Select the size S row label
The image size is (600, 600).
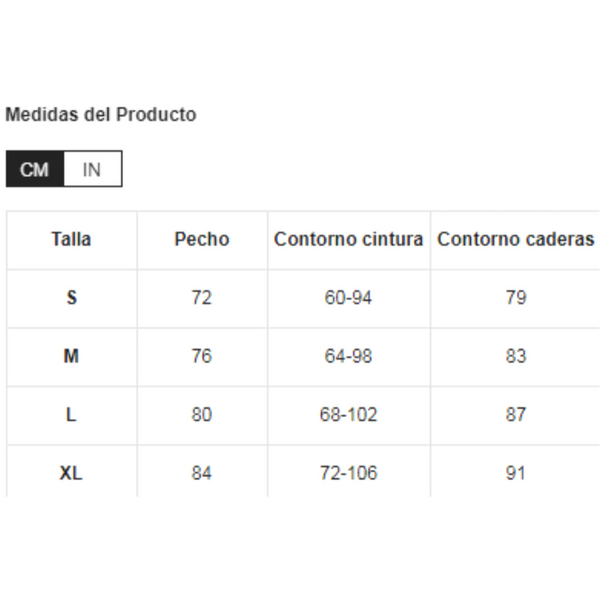71,297
